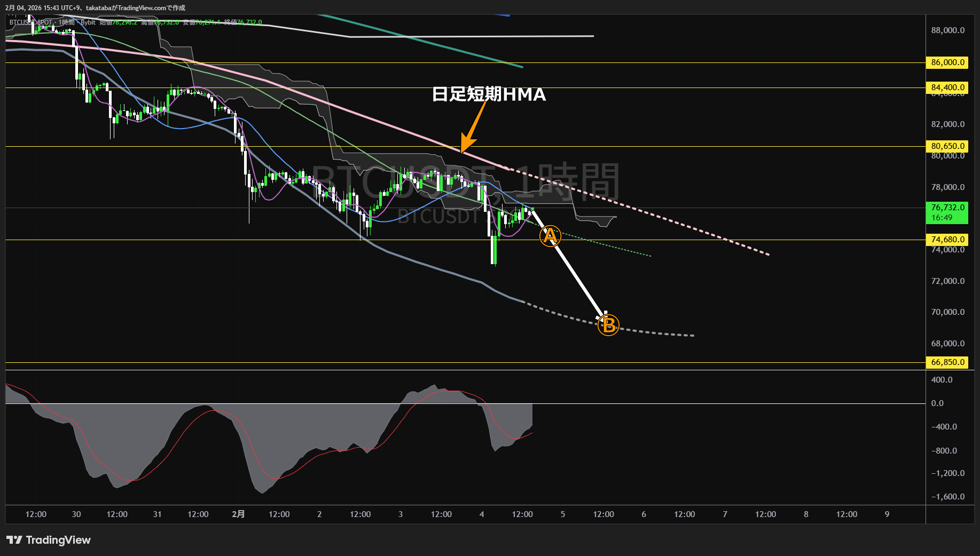Click the −400.0 indicator axis value

coord(944,427)
